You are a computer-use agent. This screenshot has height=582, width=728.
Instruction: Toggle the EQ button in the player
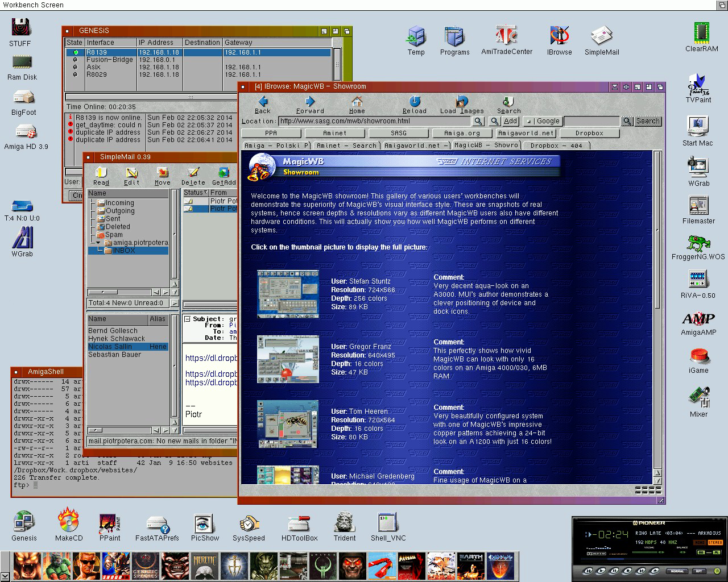[x=701, y=552]
